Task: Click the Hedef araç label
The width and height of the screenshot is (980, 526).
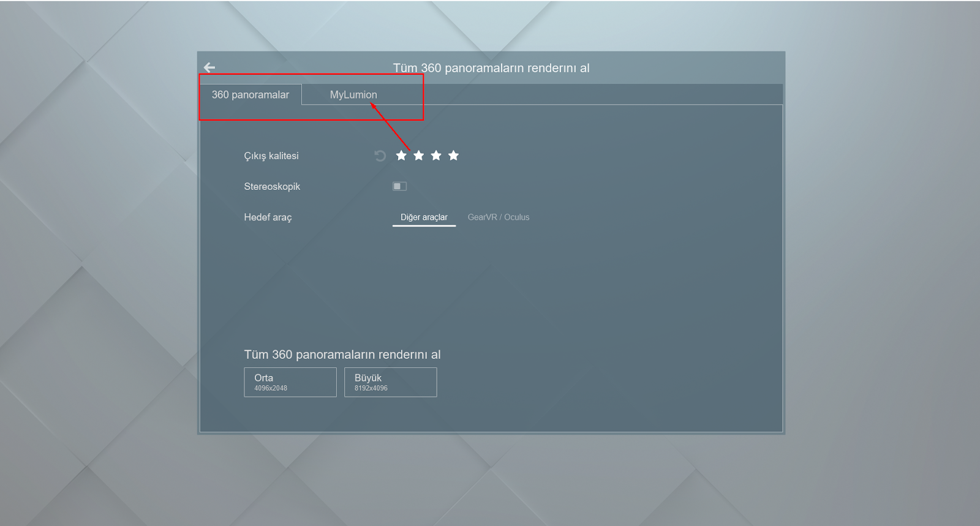Action: point(268,217)
